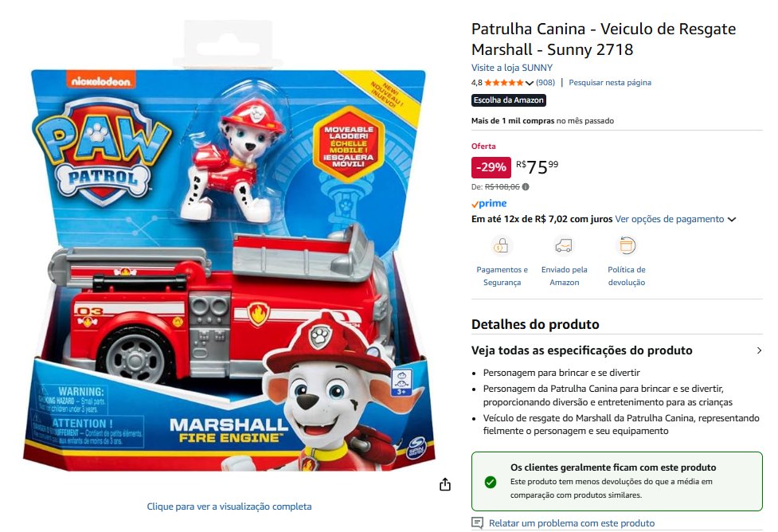The width and height of the screenshot is (778, 532).
Task: Expand Ver opções de pagamento dropdown
Action: pyautogui.click(x=731, y=219)
